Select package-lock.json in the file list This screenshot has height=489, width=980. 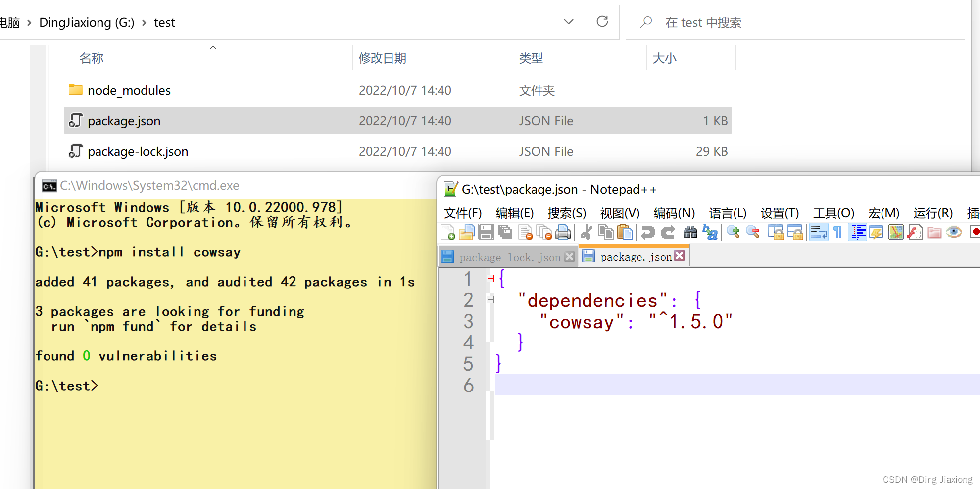398,151
